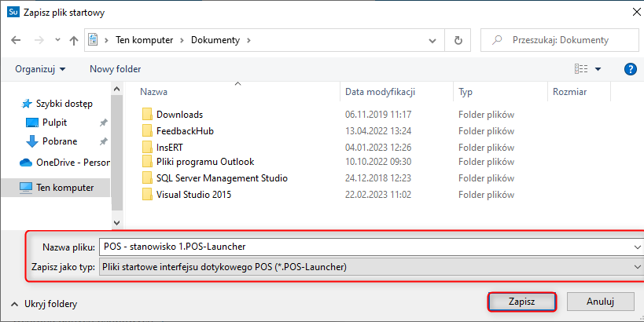Image resolution: width=644 pixels, height=322 pixels.
Task: Select 'Pliki programu Outlook' folder
Action: click(205, 162)
